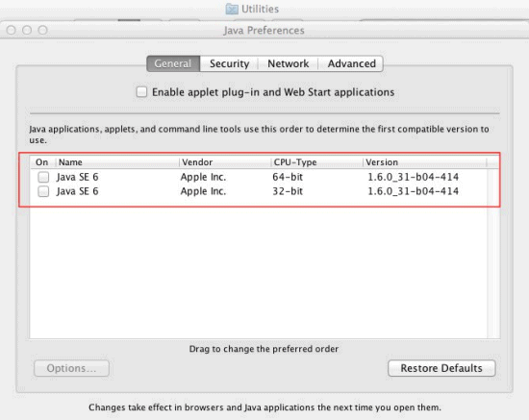Switch to the General tab
Screen dimensions: 529x420
pos(173,63)
